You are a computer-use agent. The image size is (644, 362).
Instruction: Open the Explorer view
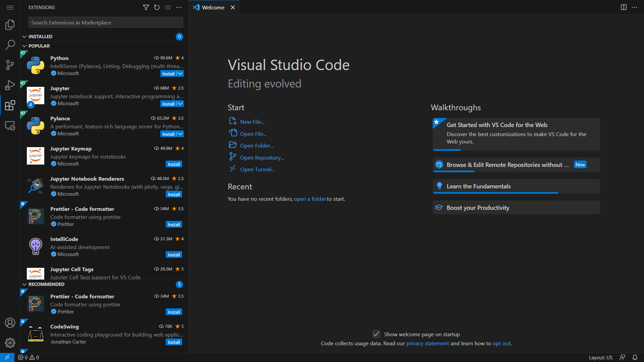tap(10, 24)
